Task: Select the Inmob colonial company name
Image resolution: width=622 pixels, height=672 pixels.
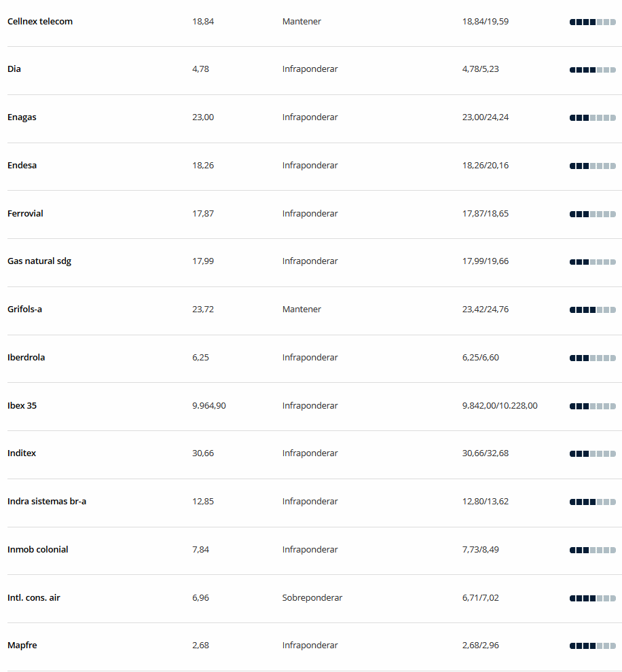Action: pyautogui.click(x=38, y=549)
